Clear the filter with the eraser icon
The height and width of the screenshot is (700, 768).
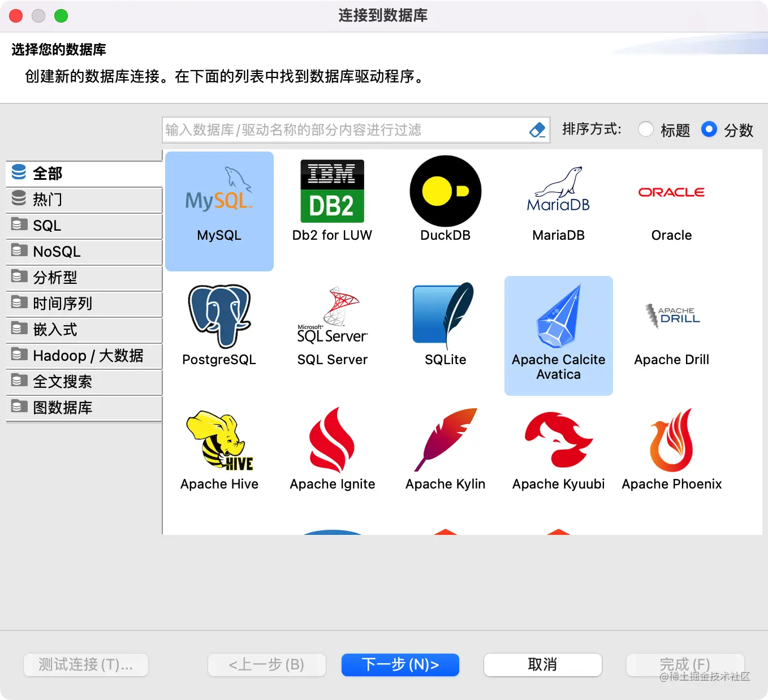[537, 130]
